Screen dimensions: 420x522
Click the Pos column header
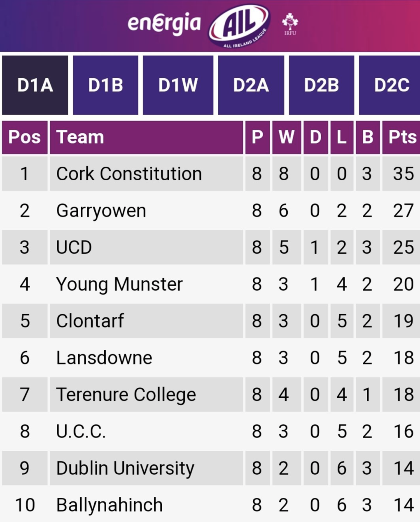[25, 137]
